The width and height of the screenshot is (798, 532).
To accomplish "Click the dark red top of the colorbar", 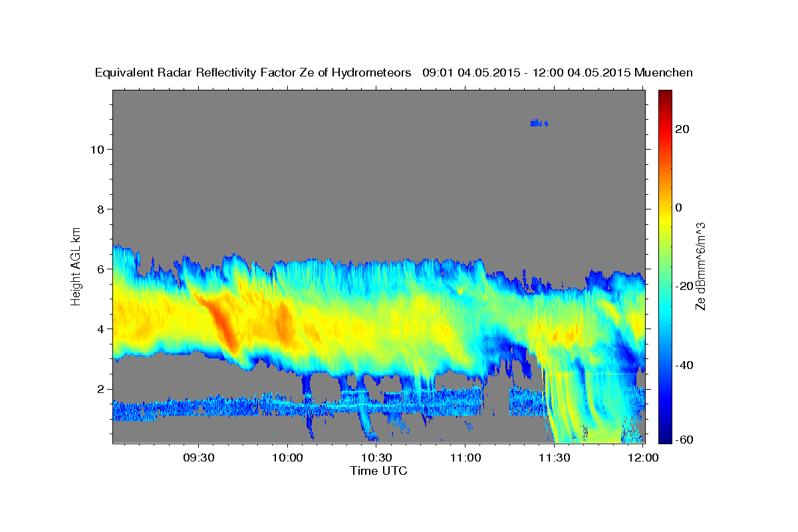I will [664, 95].
